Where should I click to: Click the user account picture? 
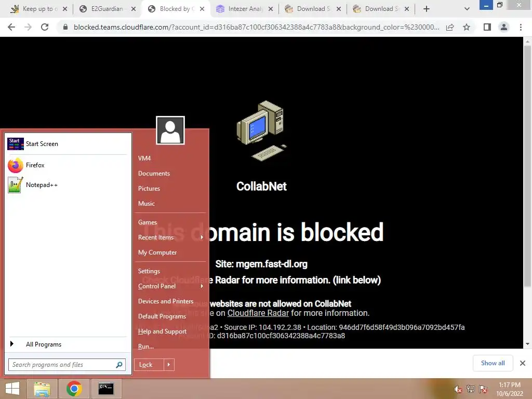(x=170, y=130)
